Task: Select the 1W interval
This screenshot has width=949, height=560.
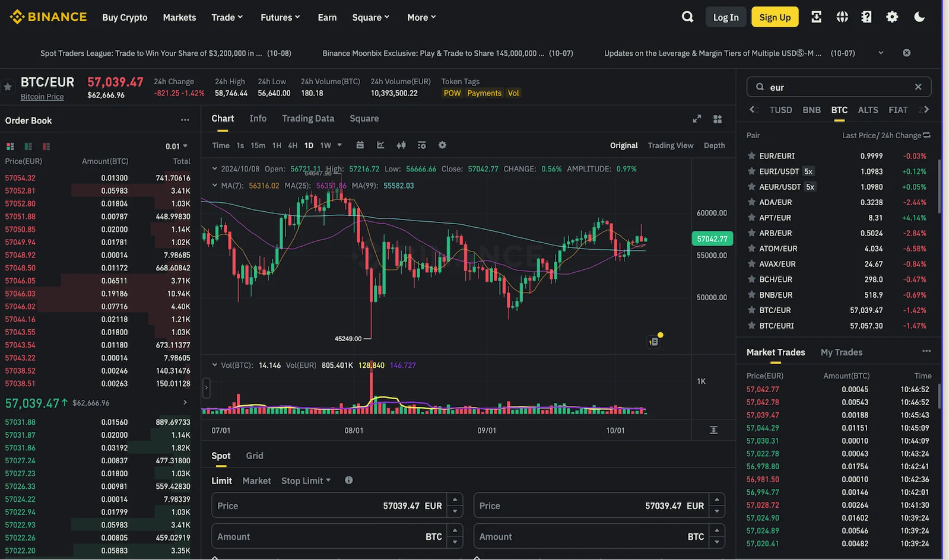Action: [x=326, y=145]
